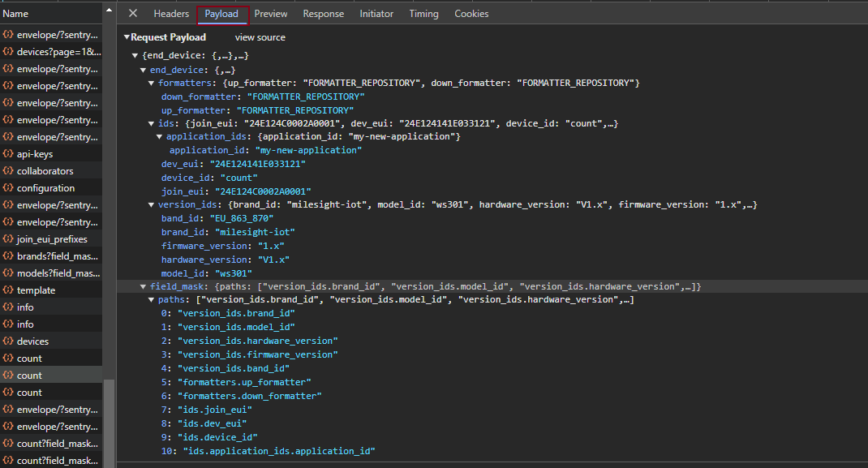Select the join_eui_prefixes request
Image resolution: width=868 pixels, height=468 pixels.
click(x=51, y=239)
